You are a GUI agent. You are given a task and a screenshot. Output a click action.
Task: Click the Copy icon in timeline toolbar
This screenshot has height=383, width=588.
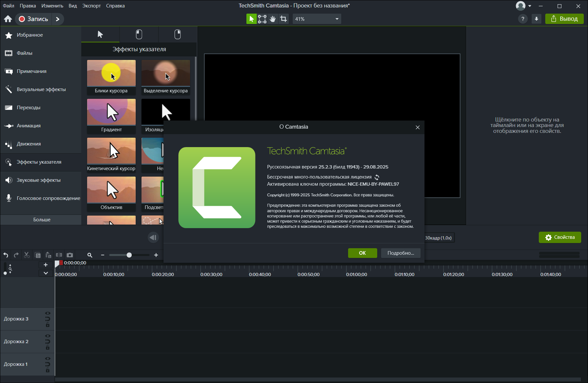click(x=38, y=255)
